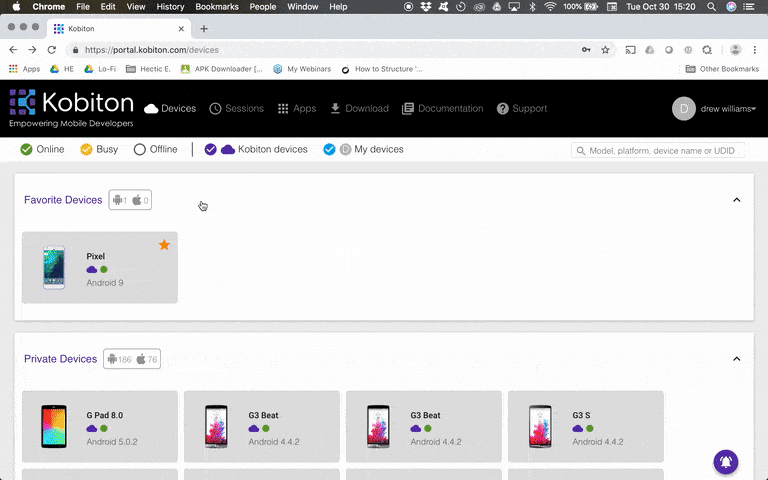Open the purple notification bell button

click(x=726, y=461)
